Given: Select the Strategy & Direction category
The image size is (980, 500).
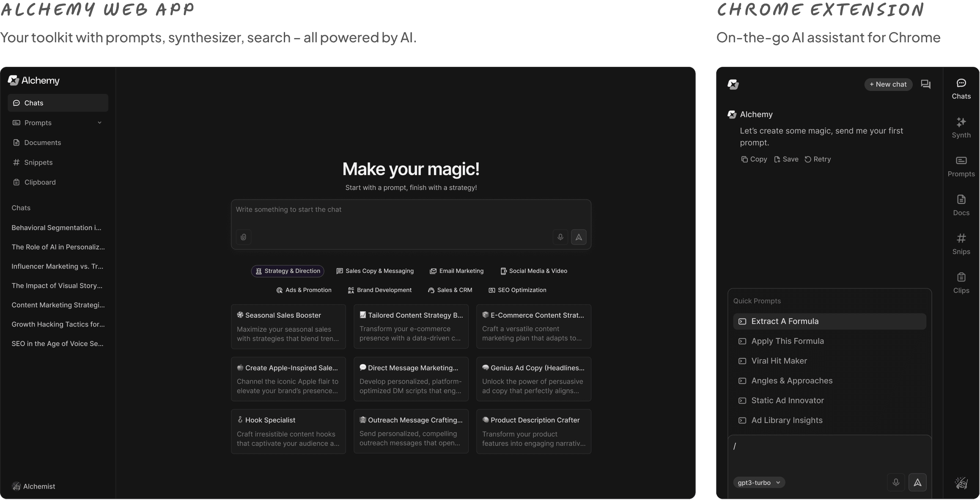Looking at the screenshot, I should tap(288, 271).
